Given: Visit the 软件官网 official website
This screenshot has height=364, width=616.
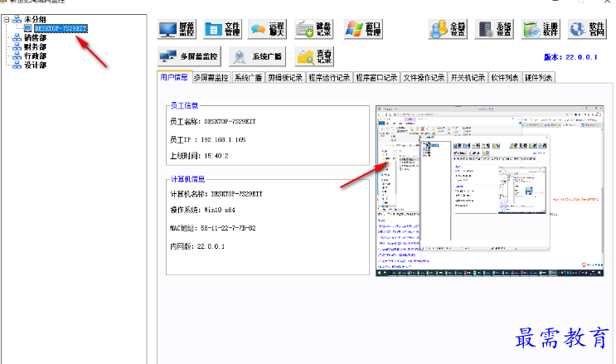Looking at the screenshot, I should [587, 30].
